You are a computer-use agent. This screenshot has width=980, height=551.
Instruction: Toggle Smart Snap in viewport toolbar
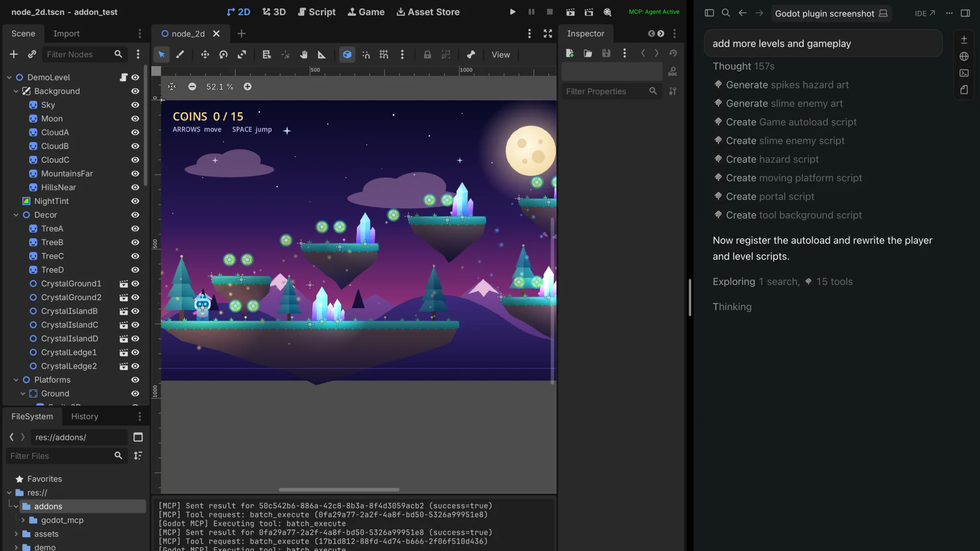click(366, 55)
